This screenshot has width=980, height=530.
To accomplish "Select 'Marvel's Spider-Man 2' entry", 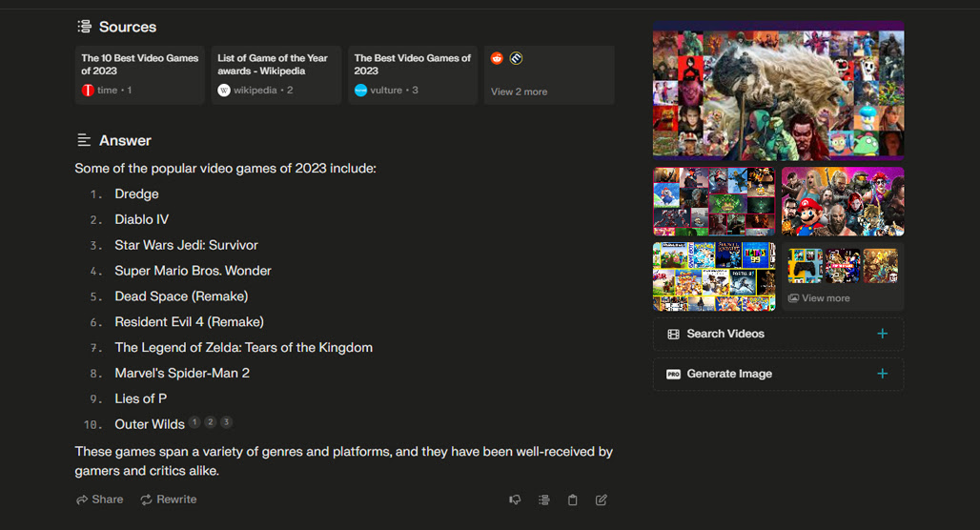I will tap(182, 373).
